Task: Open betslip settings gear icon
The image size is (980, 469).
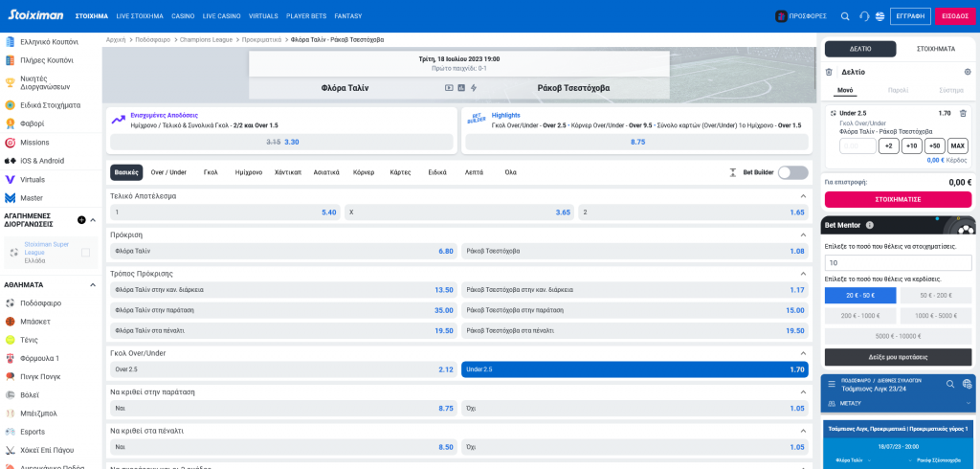Action: coord(968,72)
